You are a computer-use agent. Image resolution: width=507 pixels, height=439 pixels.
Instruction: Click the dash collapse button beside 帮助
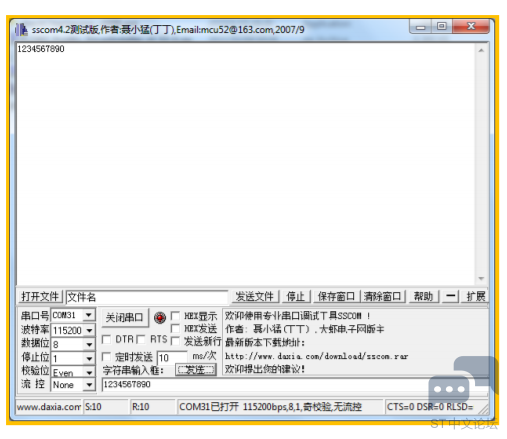point(451,296)
